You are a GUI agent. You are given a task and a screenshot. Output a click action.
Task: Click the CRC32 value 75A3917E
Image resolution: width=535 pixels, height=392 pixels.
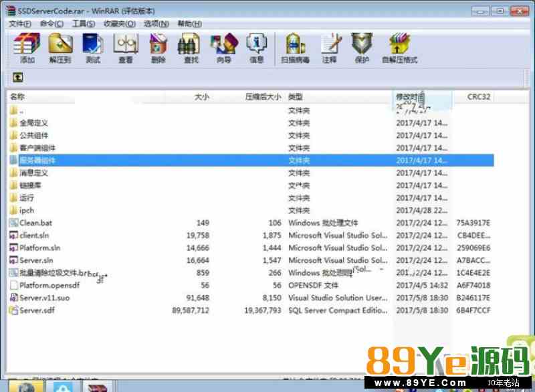(473, 223)
